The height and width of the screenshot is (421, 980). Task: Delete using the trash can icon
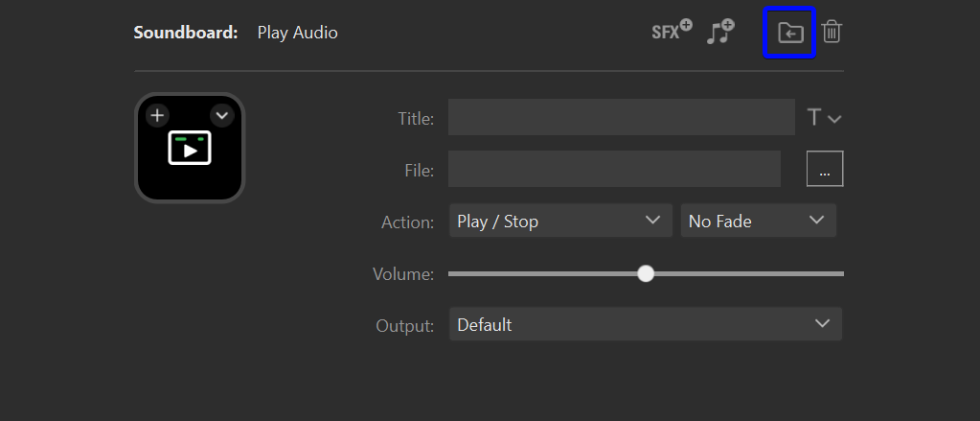(x=832, y=32)
